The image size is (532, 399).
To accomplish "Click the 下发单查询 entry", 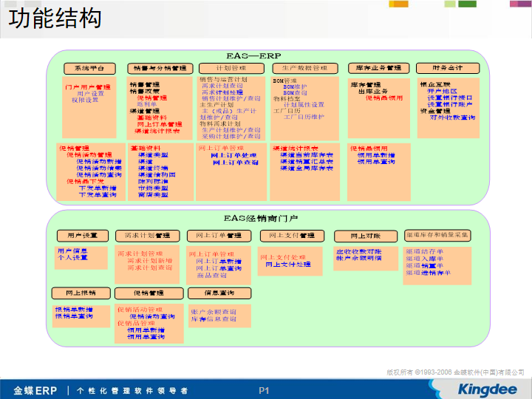I will pyautogui.click(x=98, y=195).
